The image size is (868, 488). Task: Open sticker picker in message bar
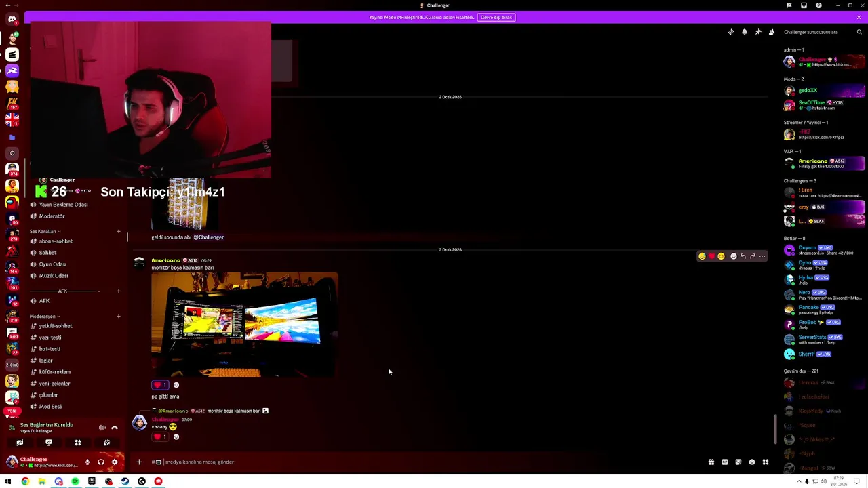click(738, 462)
